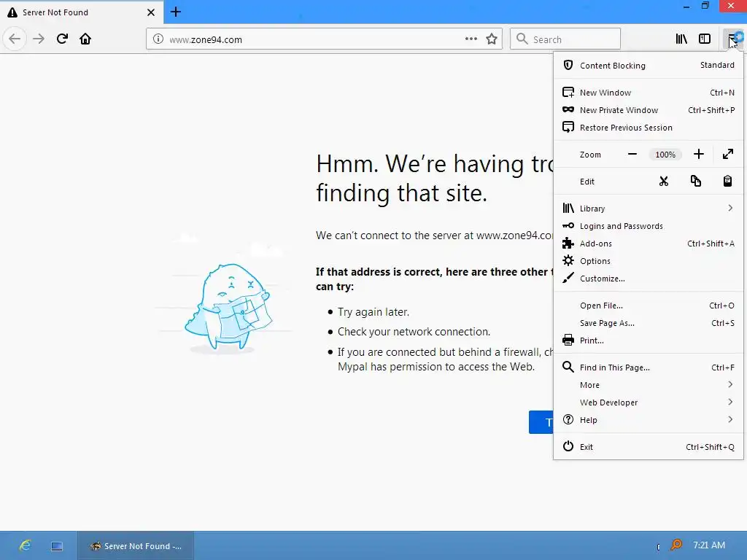Viewport: 747px width, 560px height.
Task: Open Logins and Passwords
Action: [649, 226]
